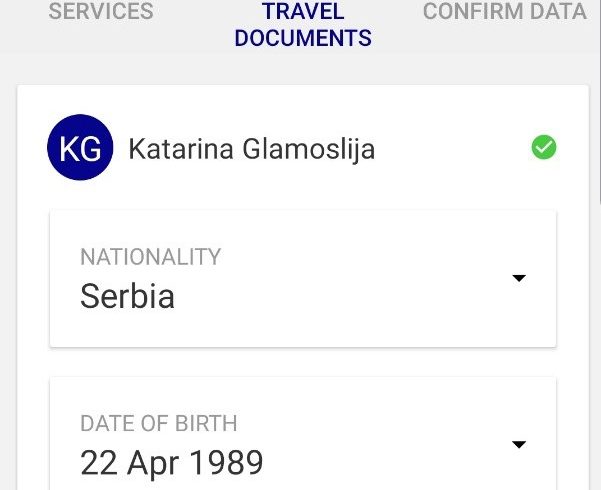The height and width of the screenshot is (490, 601).
Task: Tap the DATE OF BIRTH label
Action: (x=159, y=423)
